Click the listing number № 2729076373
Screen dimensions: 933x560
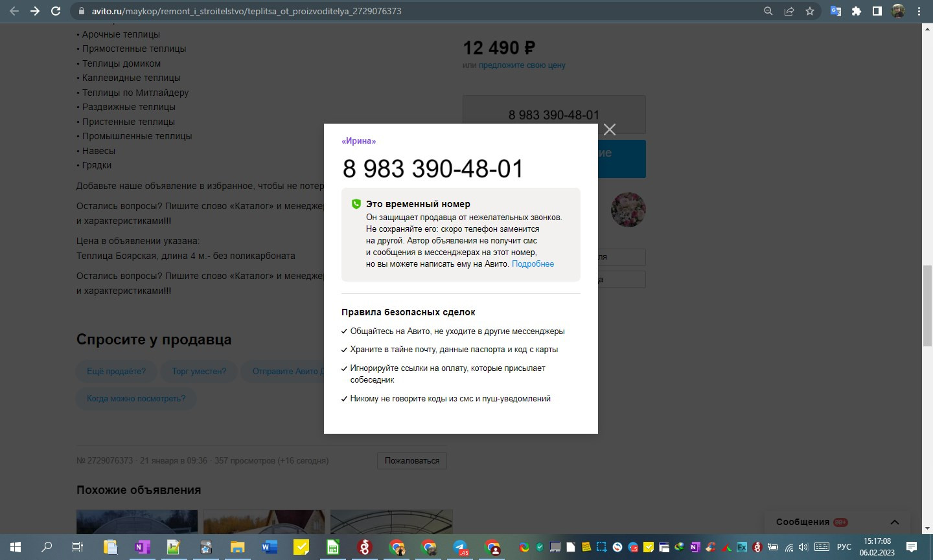point(104,461)
